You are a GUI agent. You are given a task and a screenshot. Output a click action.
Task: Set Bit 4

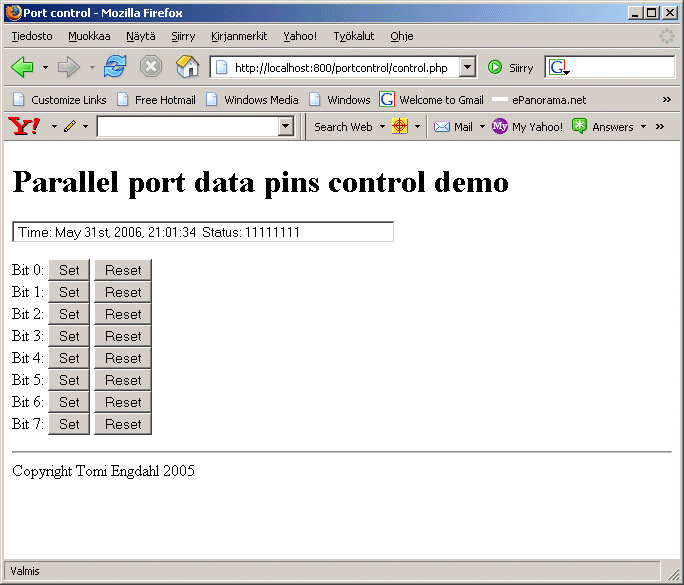pyautogui.click(x=69, y=358)
